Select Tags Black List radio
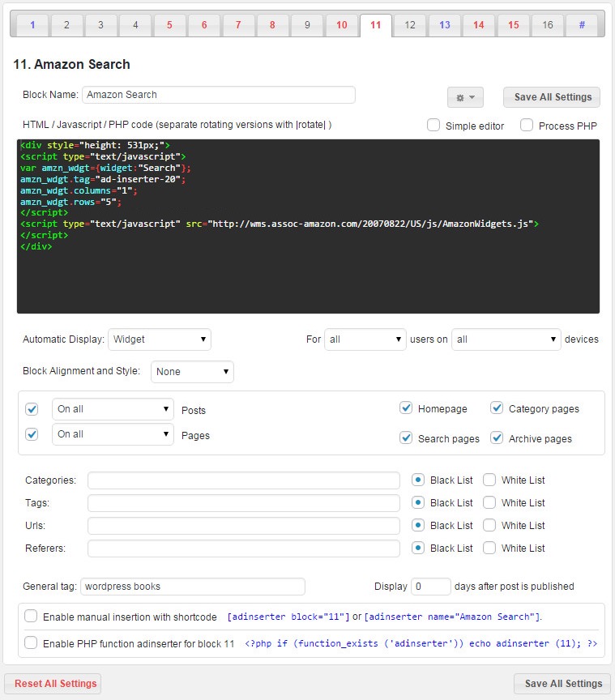 pyautogui.click(x=417, y=502)
